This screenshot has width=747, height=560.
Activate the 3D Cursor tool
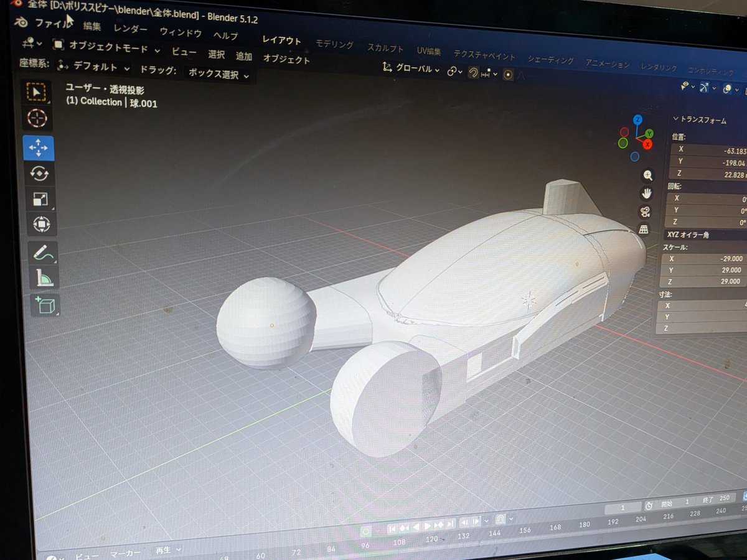pos(39,117)
